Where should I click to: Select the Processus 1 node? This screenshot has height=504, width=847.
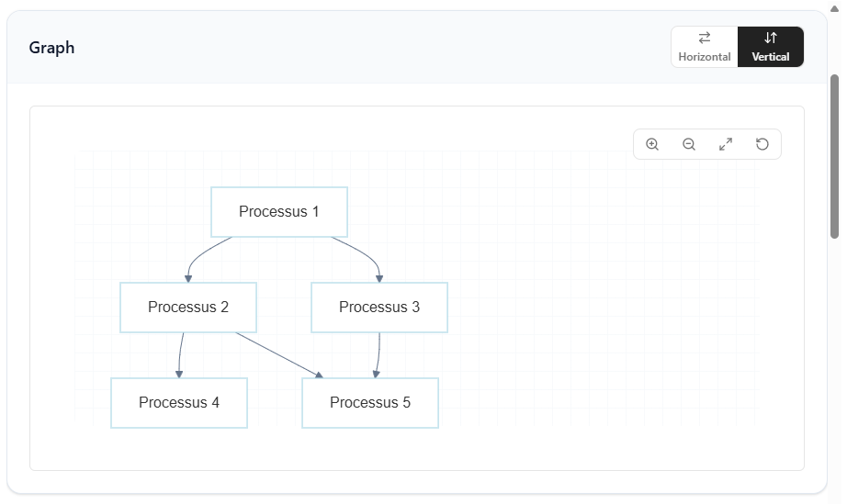(x=279, y=212)
